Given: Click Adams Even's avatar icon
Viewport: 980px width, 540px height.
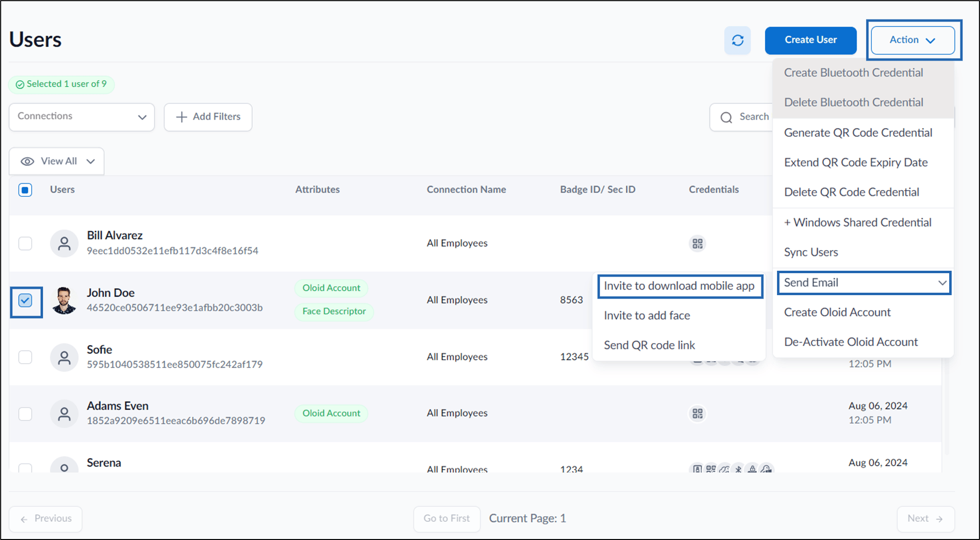Looking at the screenshot, I should click(64, 414).
